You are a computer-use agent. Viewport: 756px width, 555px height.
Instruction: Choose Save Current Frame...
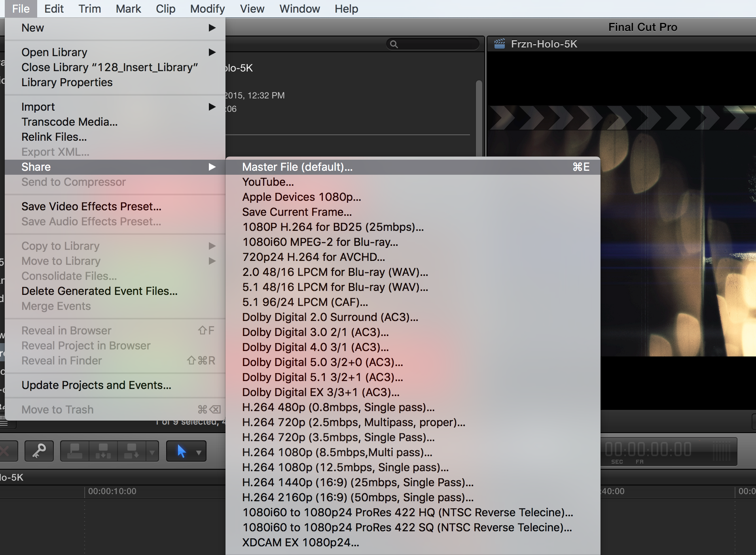coord(413,212)
